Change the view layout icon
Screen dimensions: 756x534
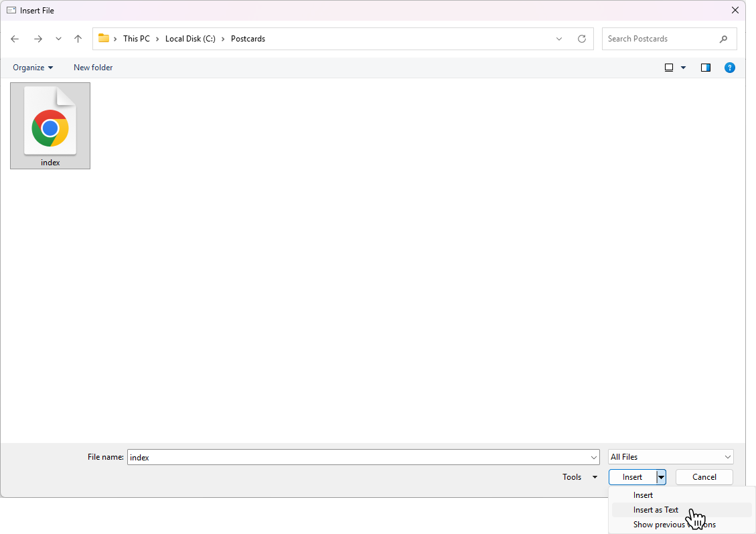point(669,68)
